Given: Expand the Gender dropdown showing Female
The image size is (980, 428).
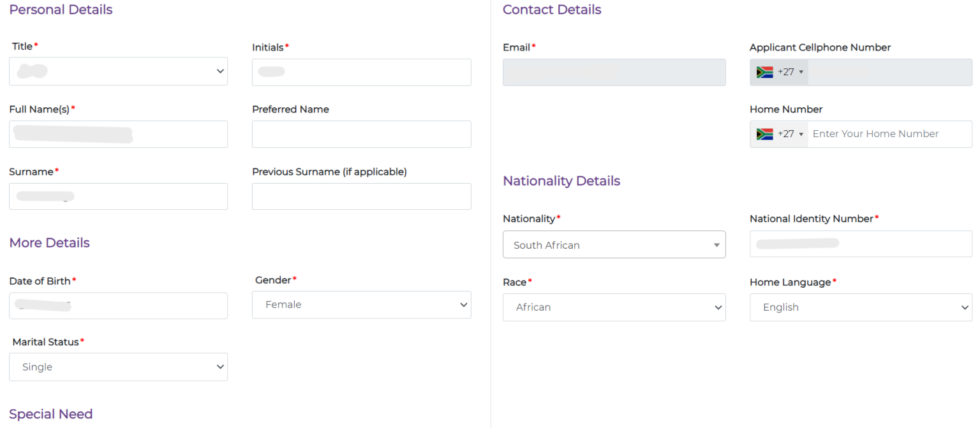Looking at the screenshot, I should click(x=361, y=304).
